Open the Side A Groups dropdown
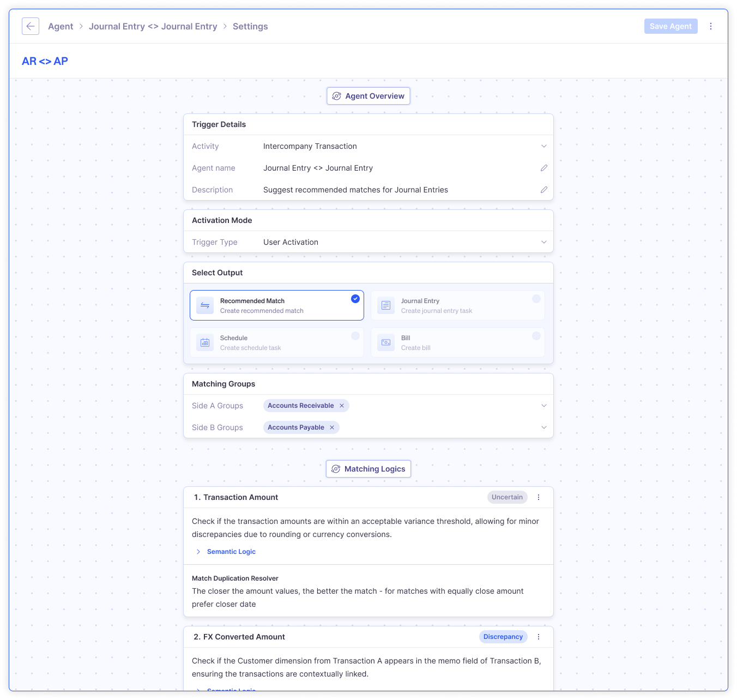Viewport: 737px width, 700px height. click(543, 406)
